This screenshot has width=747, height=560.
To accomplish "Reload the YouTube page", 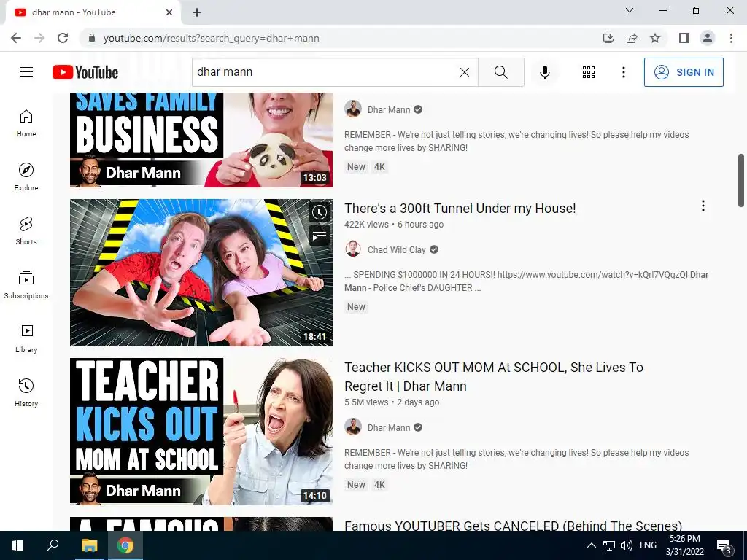I will 63,38.
